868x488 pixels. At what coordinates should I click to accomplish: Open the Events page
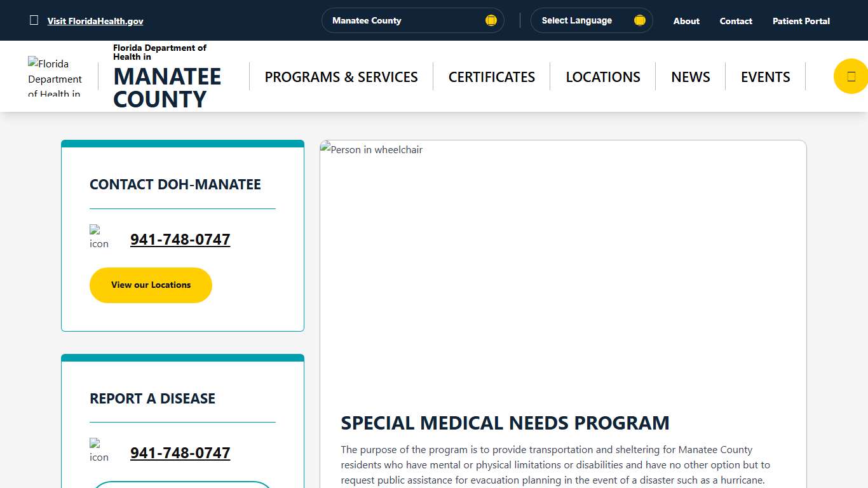point(765,76)
